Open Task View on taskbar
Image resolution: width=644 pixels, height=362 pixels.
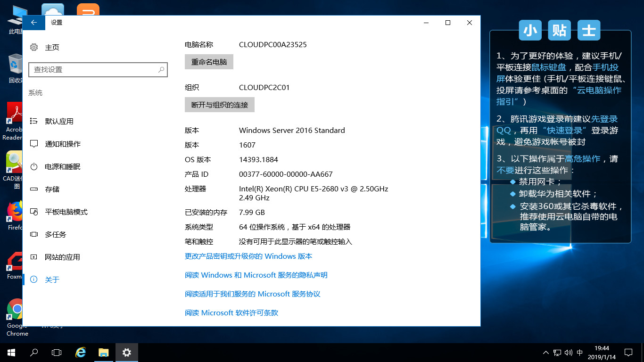(x=57, y=353)
